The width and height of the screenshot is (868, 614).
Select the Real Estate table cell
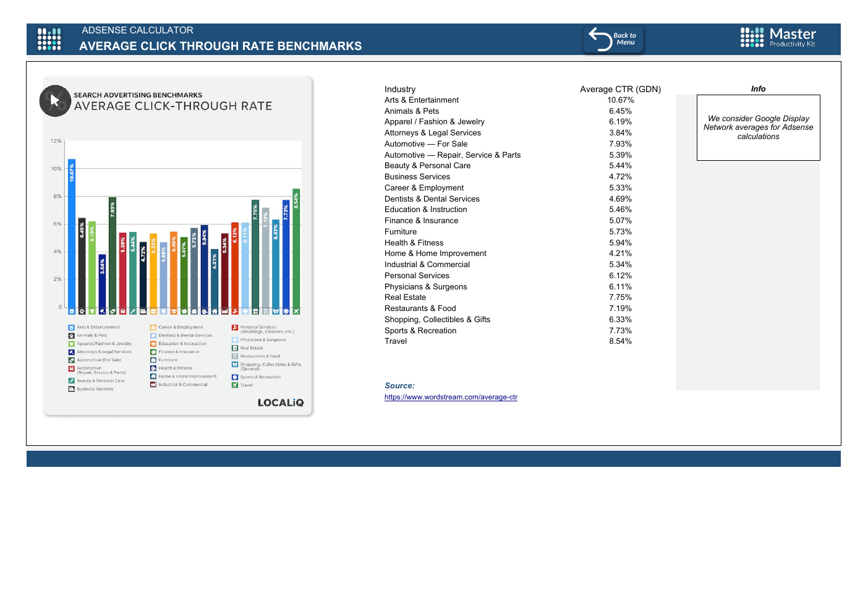[405, 297]
